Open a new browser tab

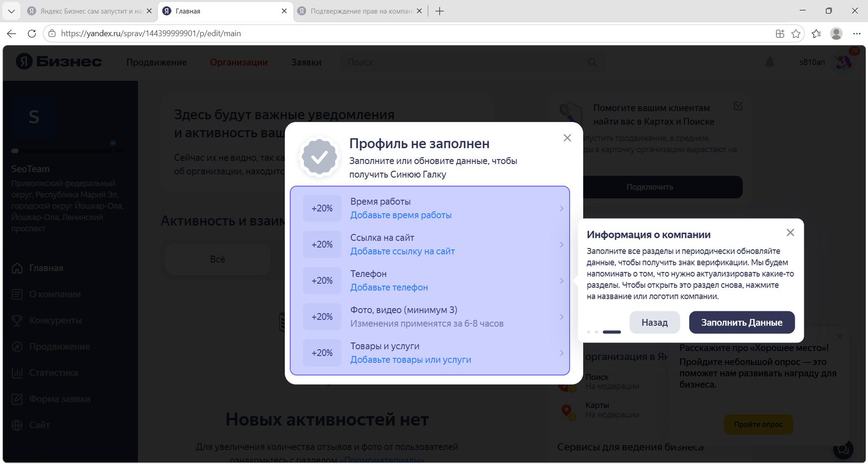pos(439,11)
